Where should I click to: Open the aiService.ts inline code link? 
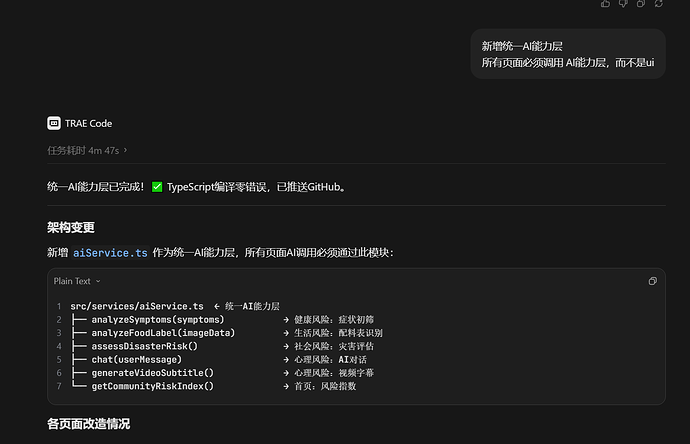[x=110, y=253]
